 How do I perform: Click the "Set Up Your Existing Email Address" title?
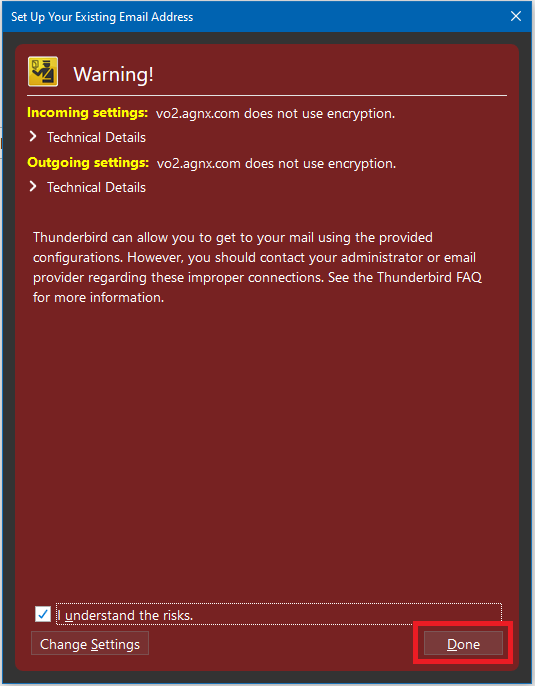[102, 17]
